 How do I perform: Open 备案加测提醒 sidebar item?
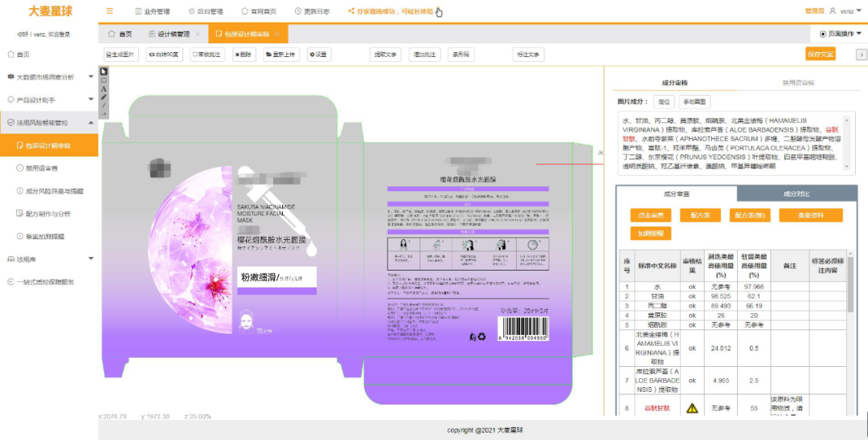(x=49, y=236)
